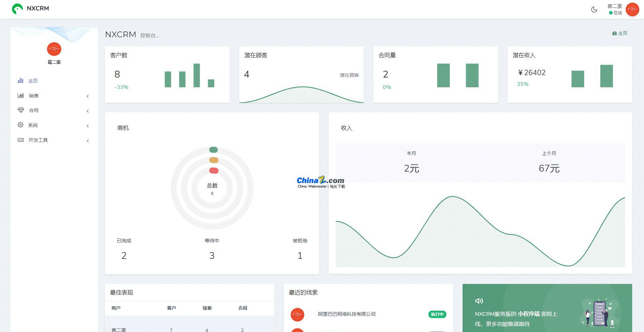Viewport: 644px width, 332px height.
Task: Click the keyboard icon beside 开发工具
Action: [x=21, y=140]
